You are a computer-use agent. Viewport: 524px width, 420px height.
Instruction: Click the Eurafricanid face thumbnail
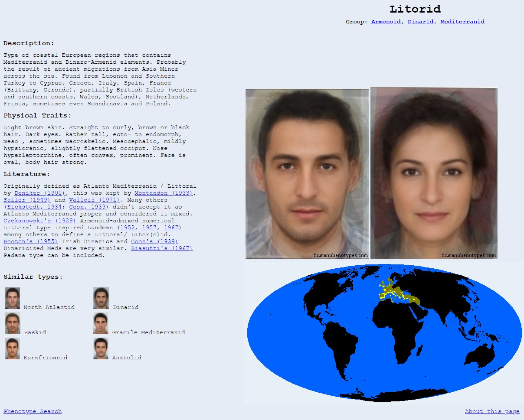12,348
